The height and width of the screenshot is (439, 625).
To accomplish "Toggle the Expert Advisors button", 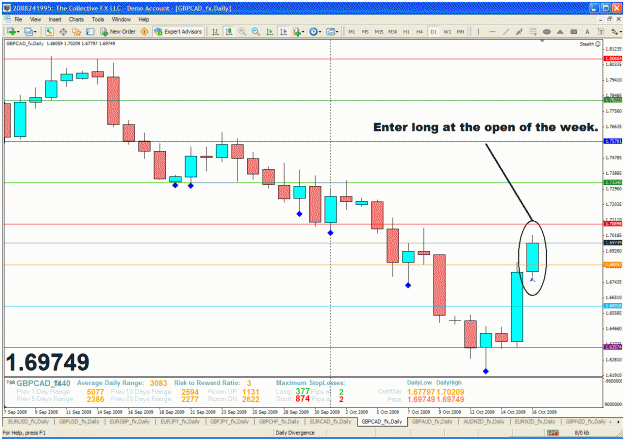I will click(178, 31).
